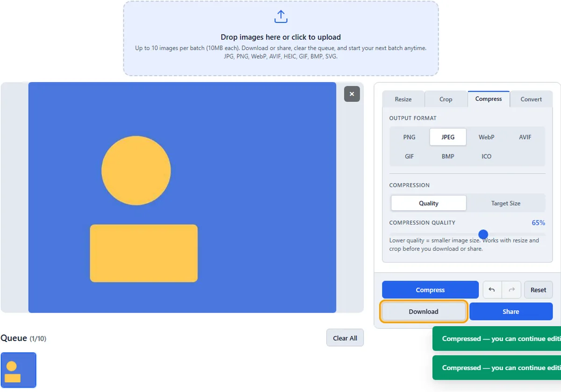Select JPEG output format
561x392 pixels.
(x=448, y=137)
